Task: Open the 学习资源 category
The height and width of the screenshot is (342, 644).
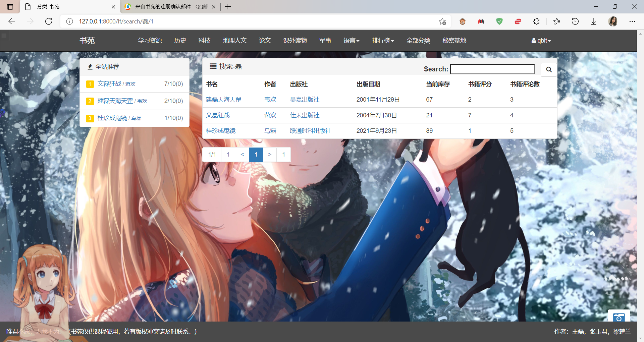Action: click(x=150, y=41)
